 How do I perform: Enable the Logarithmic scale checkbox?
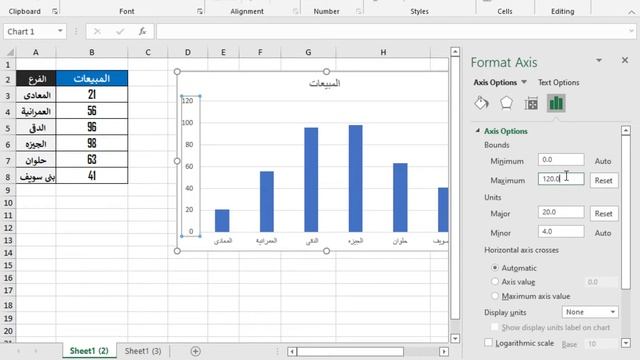488,343
